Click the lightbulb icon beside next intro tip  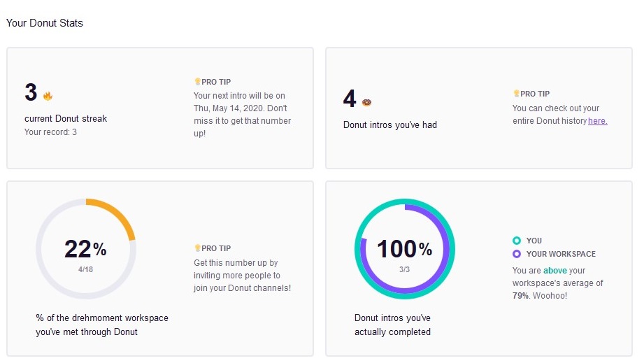[197, 81]
